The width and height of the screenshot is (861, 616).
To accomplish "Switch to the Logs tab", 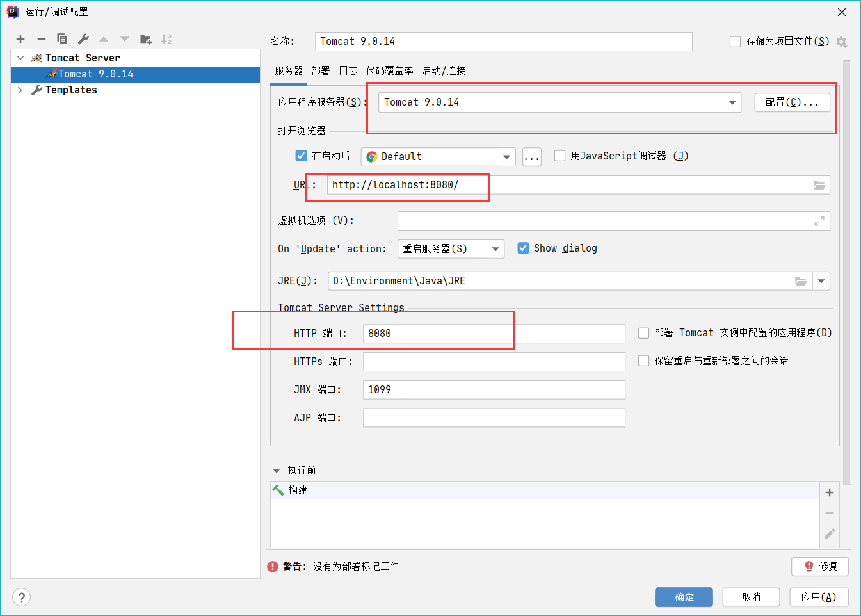I will click(x=348, y=70).
